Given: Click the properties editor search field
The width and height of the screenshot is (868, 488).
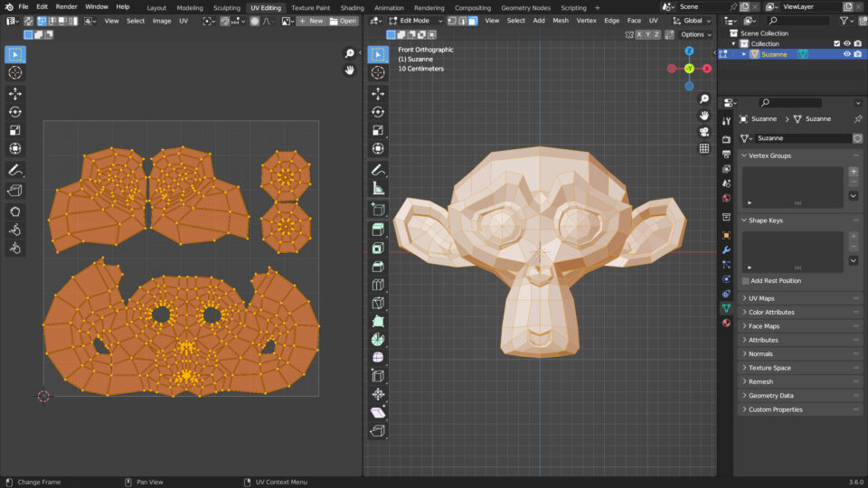Looking at the screenshot, I should point(790,102).
